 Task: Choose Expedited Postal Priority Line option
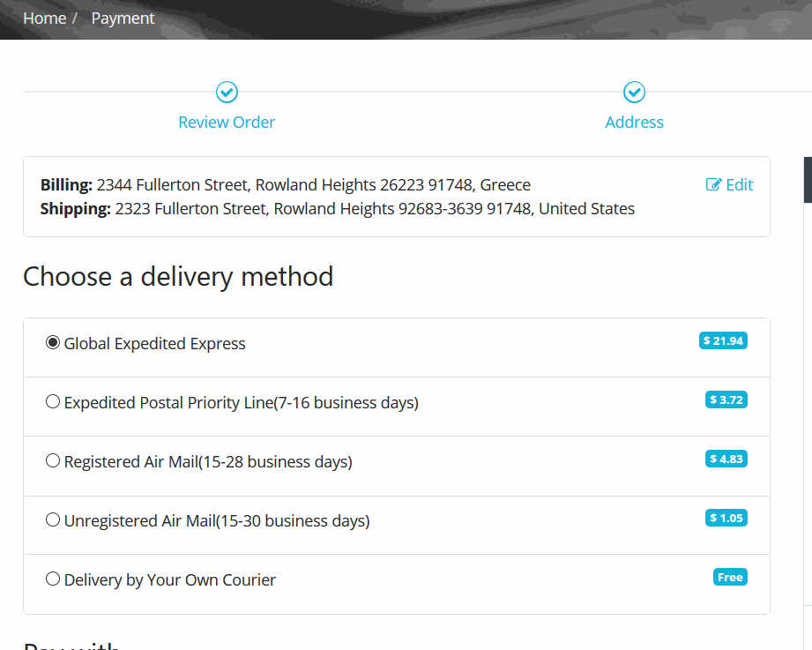53,402
